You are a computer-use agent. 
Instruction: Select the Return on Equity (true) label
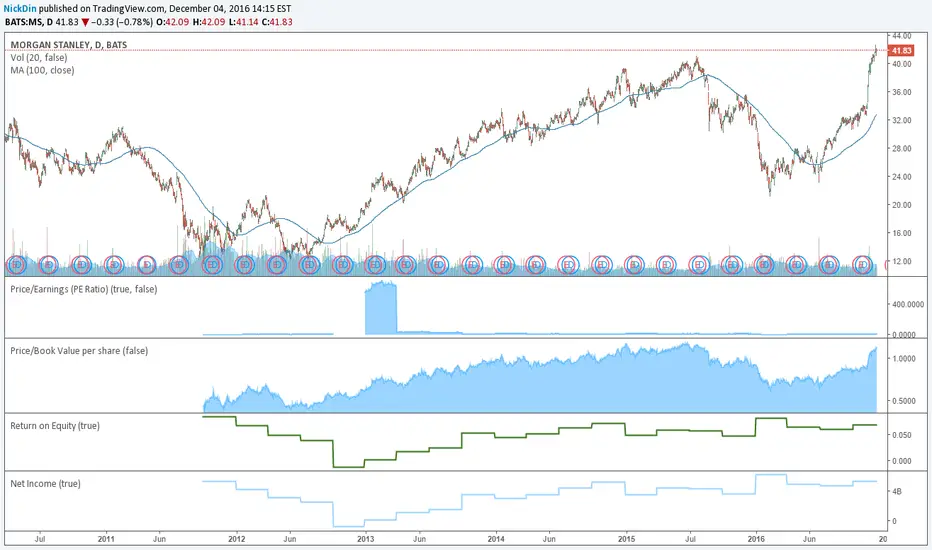(55, 426)
